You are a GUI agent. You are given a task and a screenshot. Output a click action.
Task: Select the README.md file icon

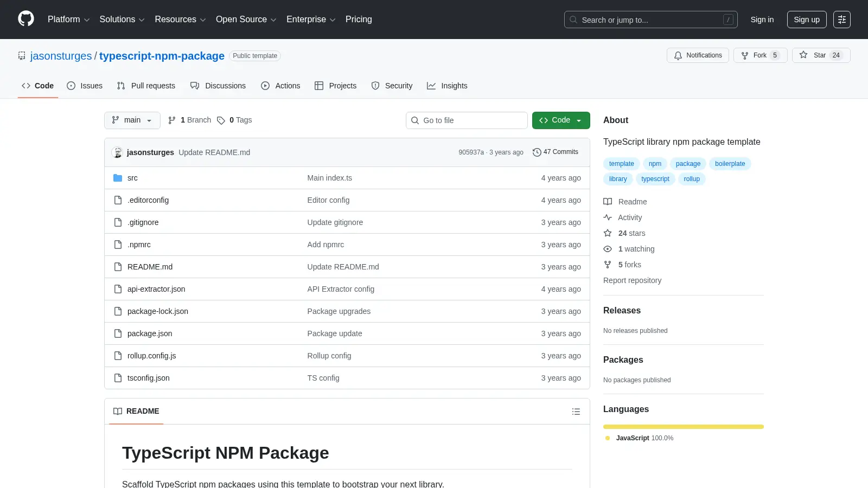(x=118, y=267)
